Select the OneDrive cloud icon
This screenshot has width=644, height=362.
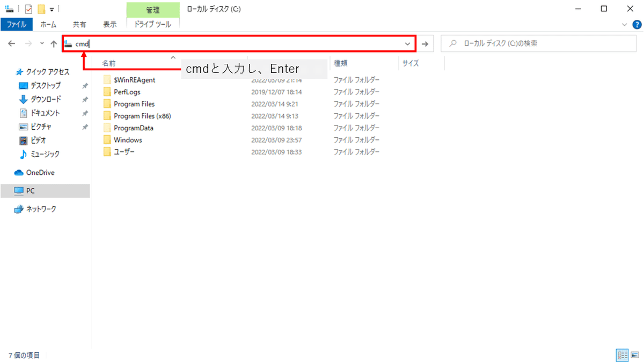(19, 173)
